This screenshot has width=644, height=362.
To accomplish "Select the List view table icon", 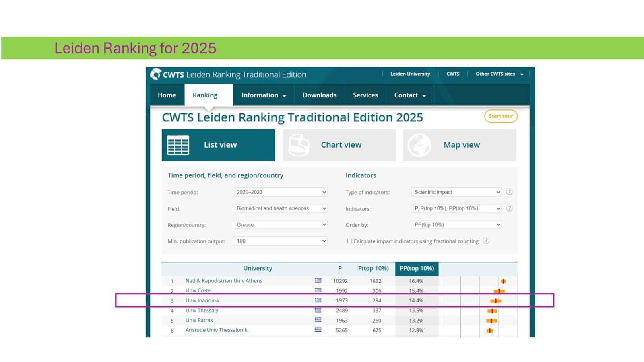I will click(x=178, y=145).
